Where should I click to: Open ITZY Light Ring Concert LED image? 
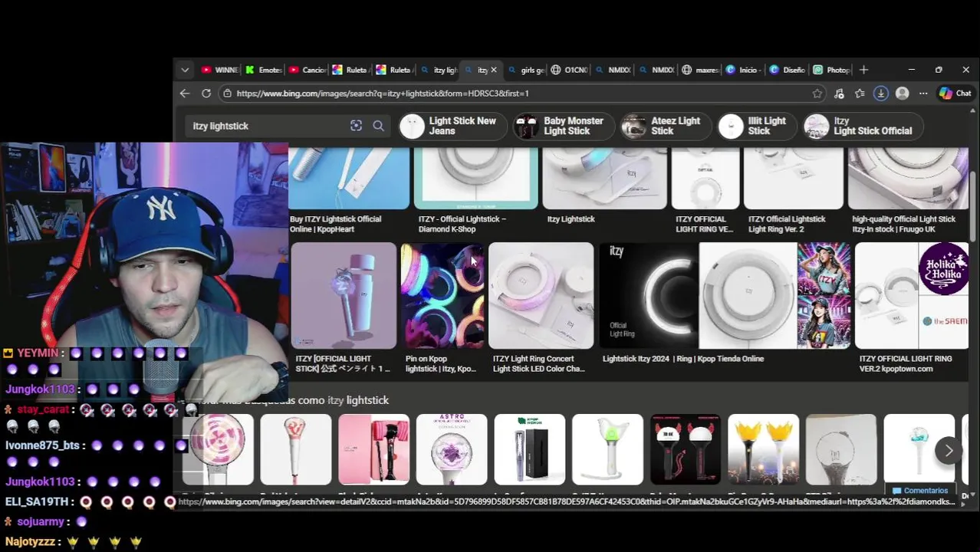pos(541,296)
